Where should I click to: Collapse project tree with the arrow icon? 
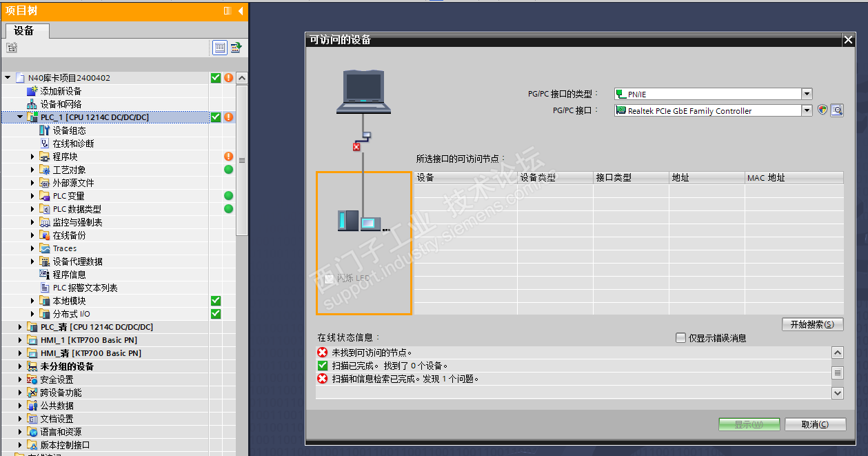click(x=241, y=11)
